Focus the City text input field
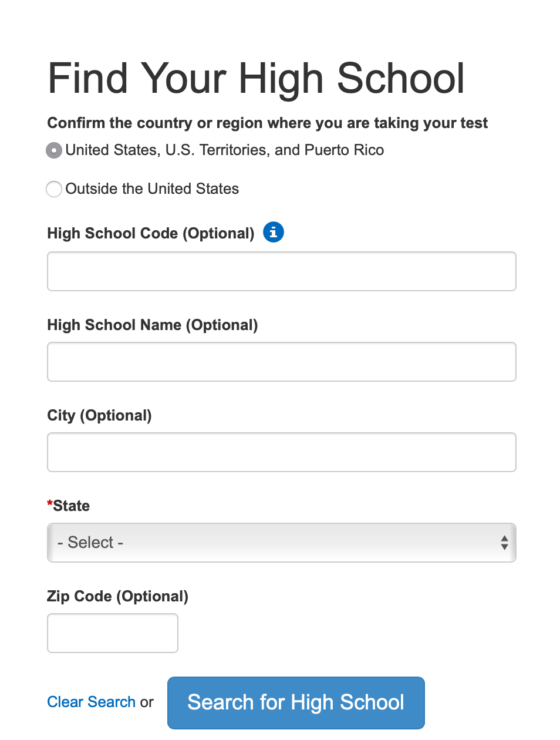Screen dimensions: 560x740 [282, 452]
